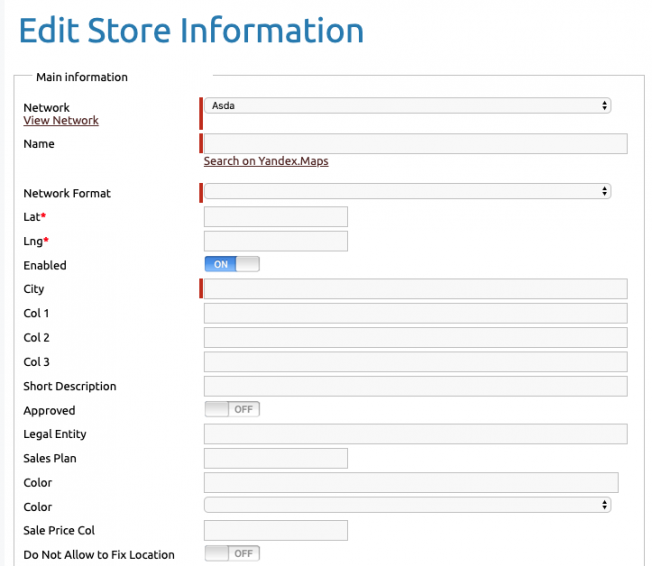Enable Do Not Allow to Fix Location
This screenshot has width=652, height=566.
click(x=232, y=554)
